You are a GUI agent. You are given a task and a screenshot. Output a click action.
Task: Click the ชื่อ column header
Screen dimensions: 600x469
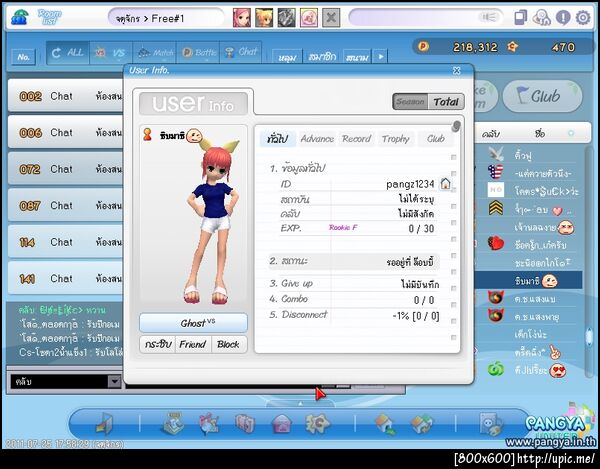(x=540, y=134)
